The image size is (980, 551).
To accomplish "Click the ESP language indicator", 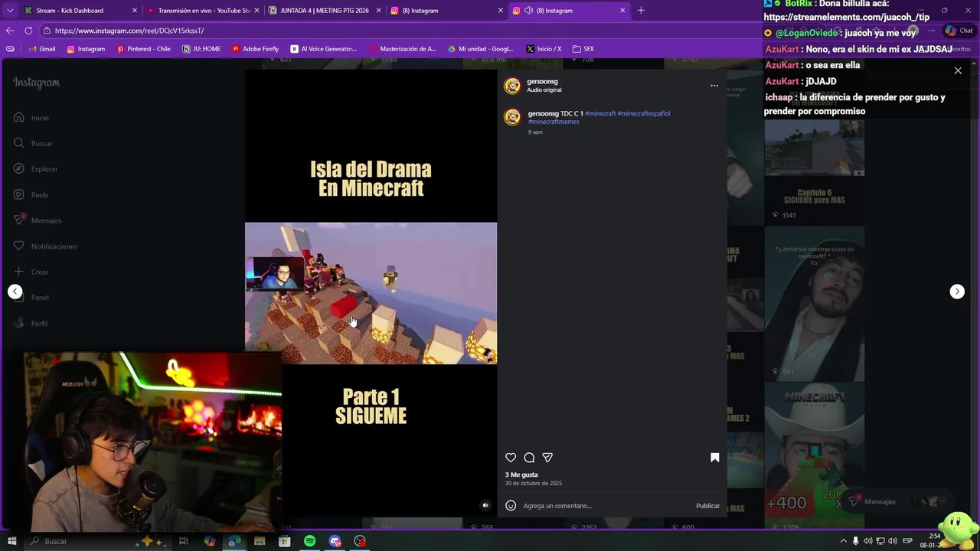I will [x=908, y=541].
